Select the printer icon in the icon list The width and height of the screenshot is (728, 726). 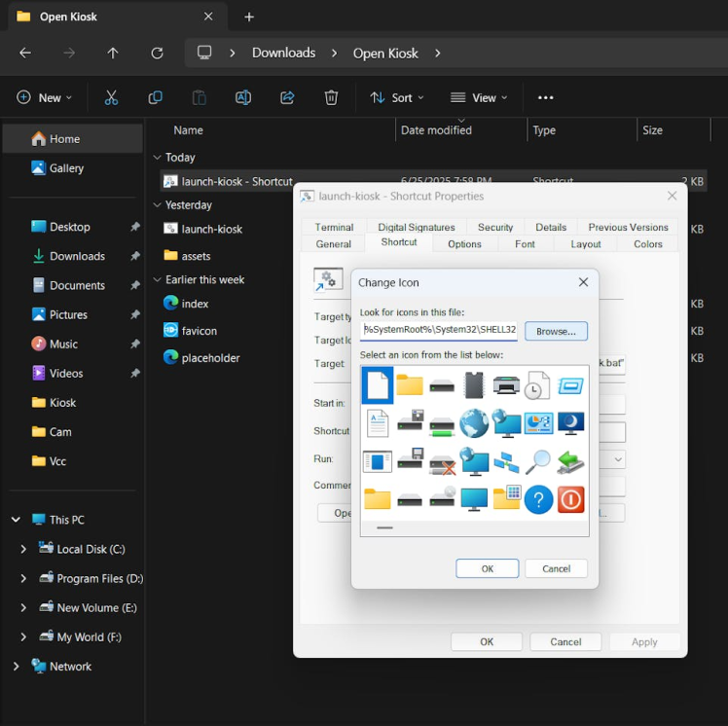click(506, 385)
